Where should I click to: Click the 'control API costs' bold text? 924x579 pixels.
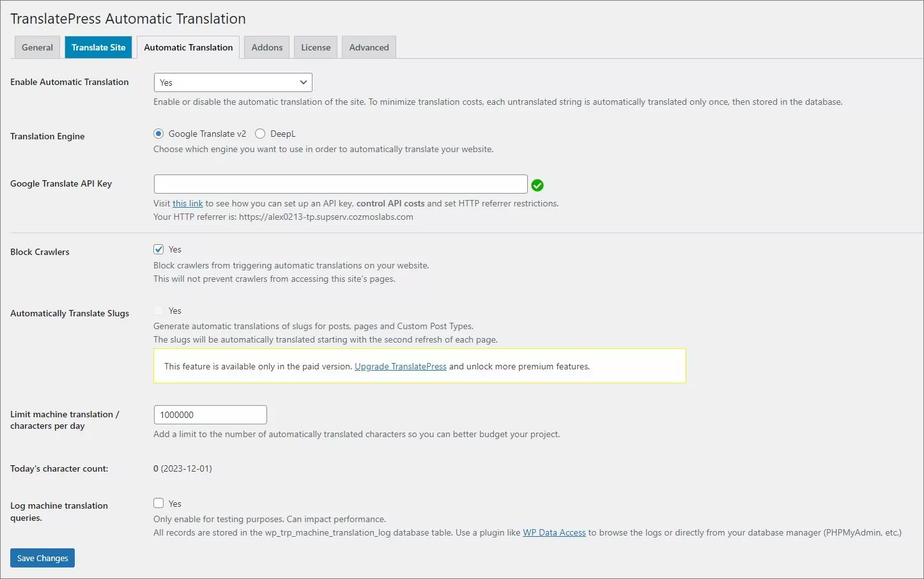[x=390, y=203]
